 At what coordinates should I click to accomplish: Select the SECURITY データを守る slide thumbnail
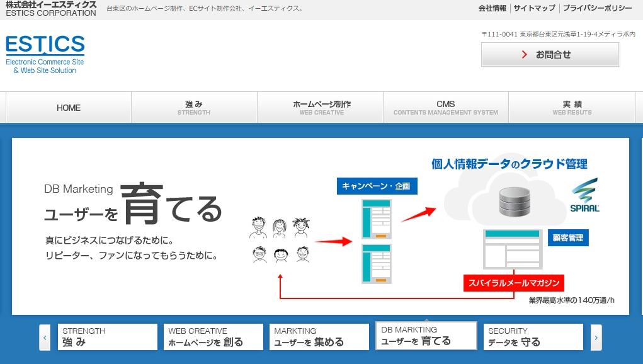533,337
